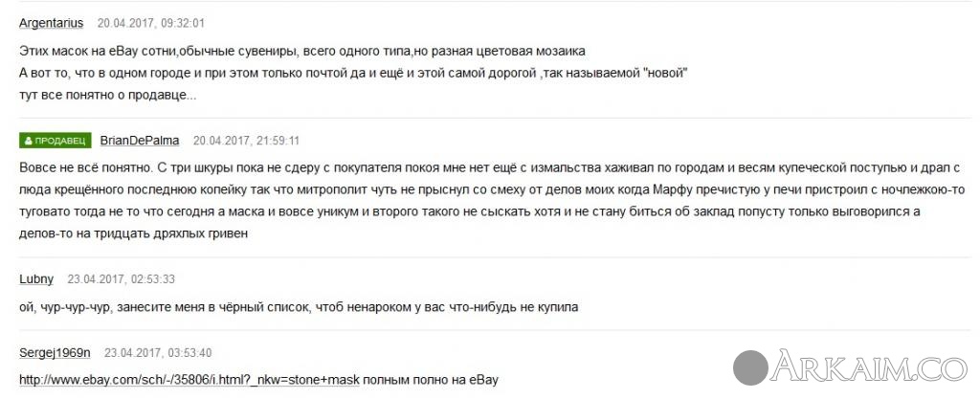Click the green ПРОДАВЕЦ seller badge
The width and height of the screenshot is (980, 399).
pos(56,141)
